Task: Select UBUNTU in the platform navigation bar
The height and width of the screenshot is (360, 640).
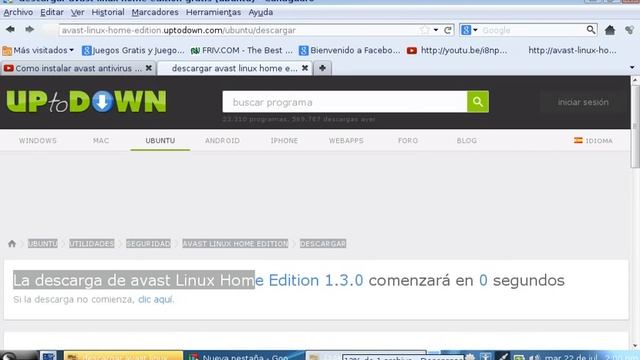Action: (160, 140)
